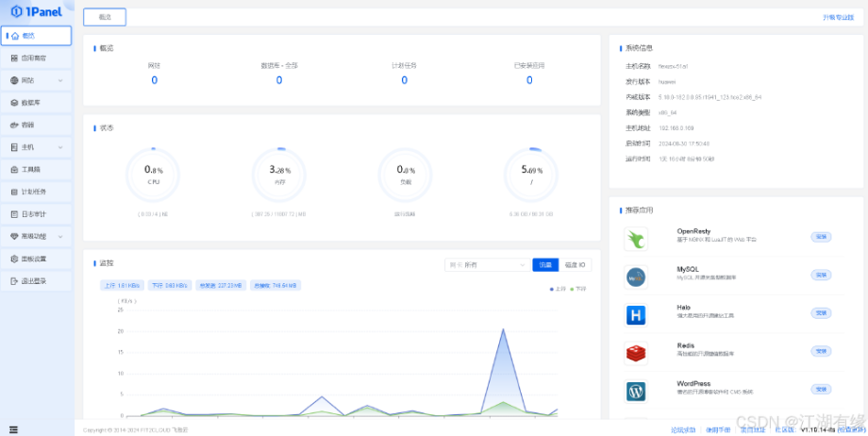868x436 pixels.
Task: Click the 计划任务 count value 0
Action: click(x=404, y=80)
